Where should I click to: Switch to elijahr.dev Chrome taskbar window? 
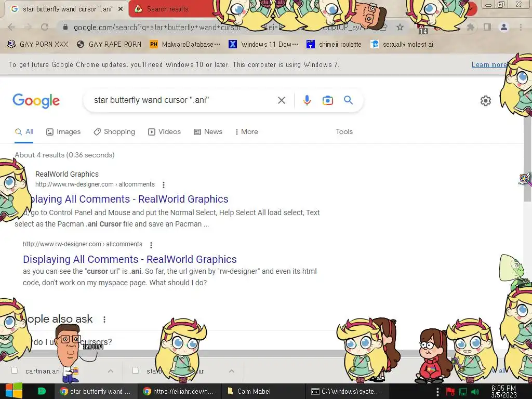pos(179,391)
